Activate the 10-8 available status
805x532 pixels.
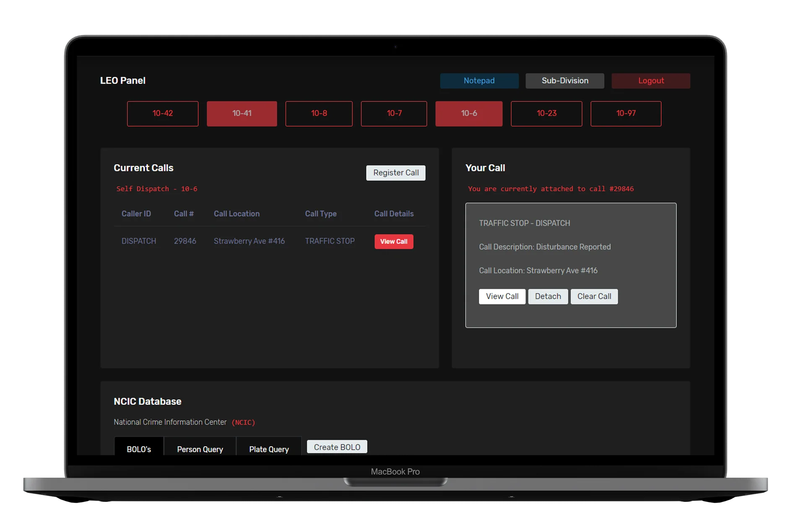click(319, 114)
